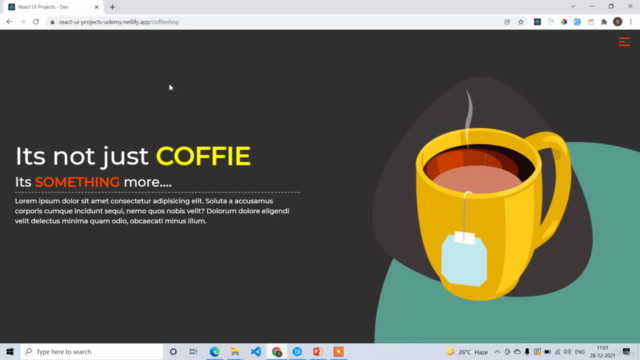
Task: Open Visual Studio Code from taskbar
Action: point(256,351)
